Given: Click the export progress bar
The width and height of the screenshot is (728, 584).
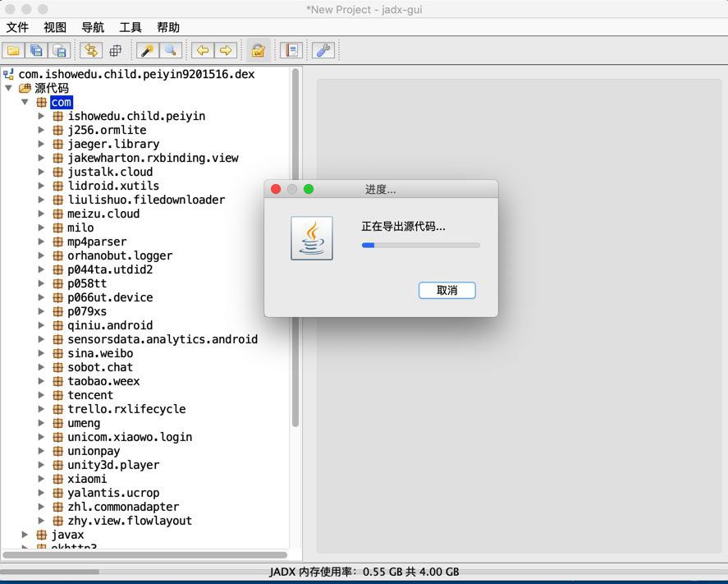Looking at the screenshot, I should tap(421, 246).
